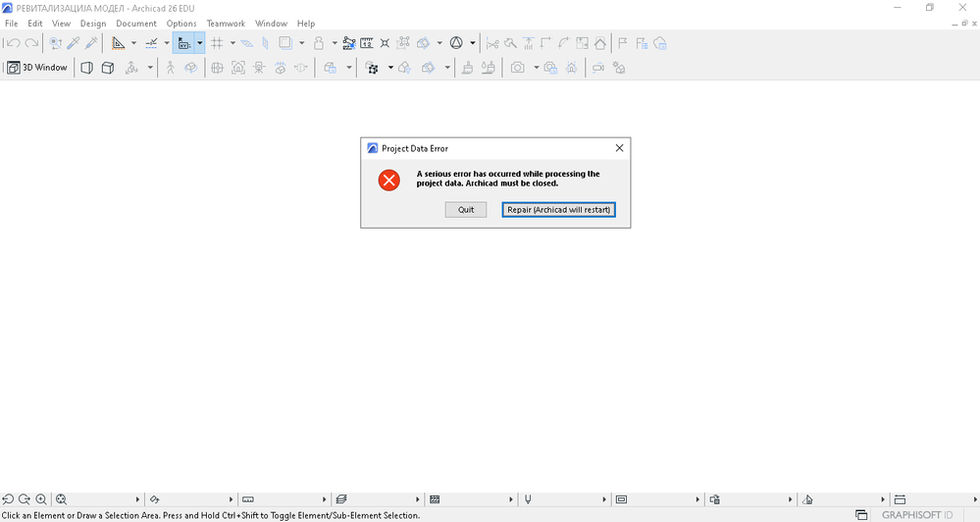The height and width of the screenshot is (522, 980).
Task: Open the 3D navigation dropdown arrow
Action: click(x=150, y=68)
